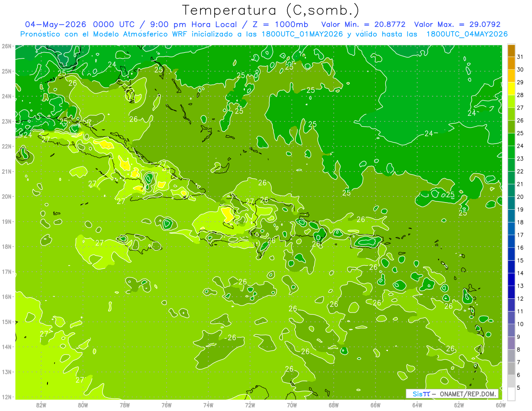Click the 60W longitude axis label
Viewport: 532px width, 411px height.
[501, 405]
